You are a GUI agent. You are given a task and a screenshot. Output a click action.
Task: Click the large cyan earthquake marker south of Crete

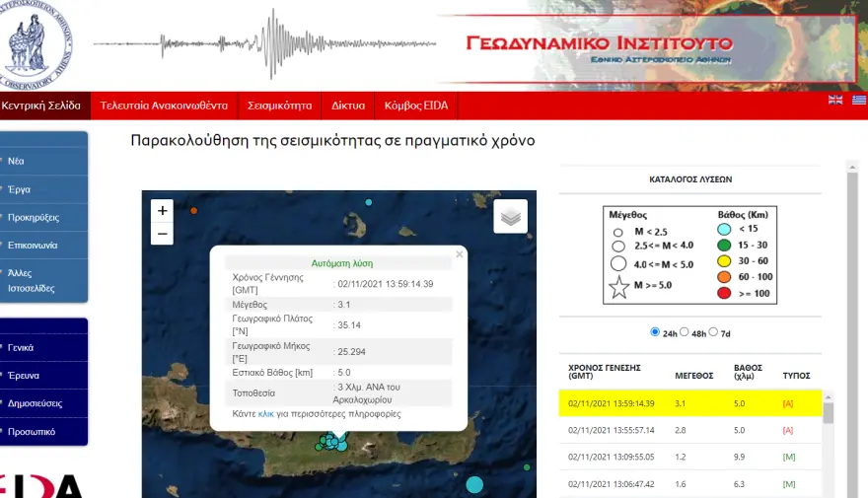tap(474, 484)
